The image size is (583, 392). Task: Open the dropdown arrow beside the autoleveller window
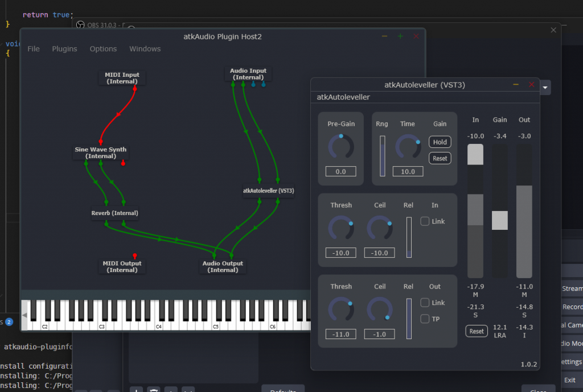pyautogui.click(x=546, y=88)
